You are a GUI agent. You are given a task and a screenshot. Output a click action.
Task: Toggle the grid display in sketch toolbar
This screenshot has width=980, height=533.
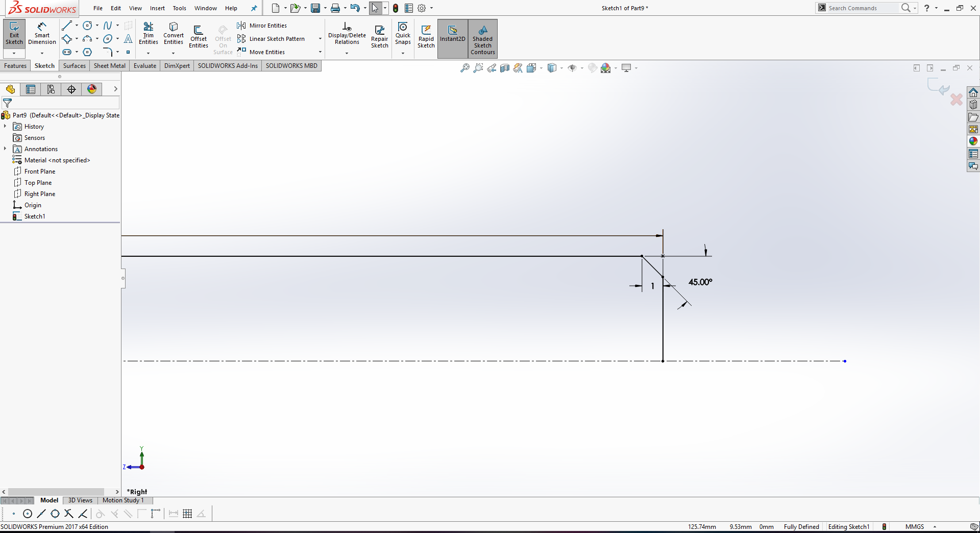(187, 514)
